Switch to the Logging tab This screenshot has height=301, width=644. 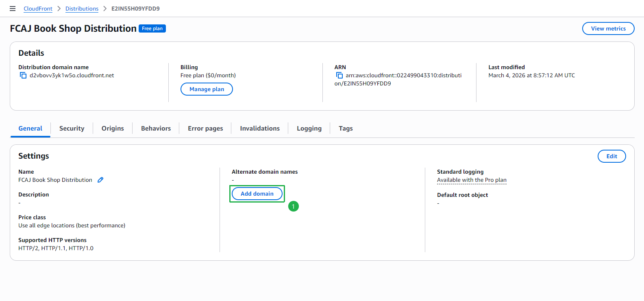click(x=309, y=129)
